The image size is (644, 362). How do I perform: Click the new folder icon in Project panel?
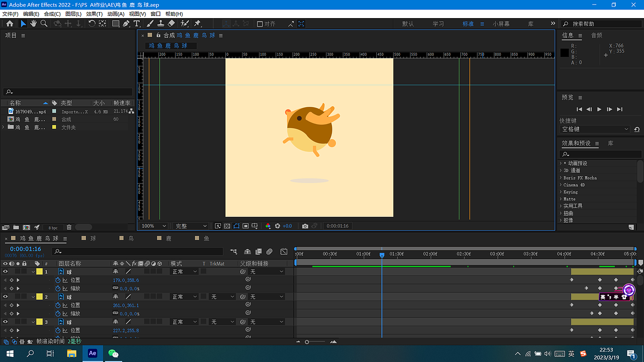coord(16,227)
